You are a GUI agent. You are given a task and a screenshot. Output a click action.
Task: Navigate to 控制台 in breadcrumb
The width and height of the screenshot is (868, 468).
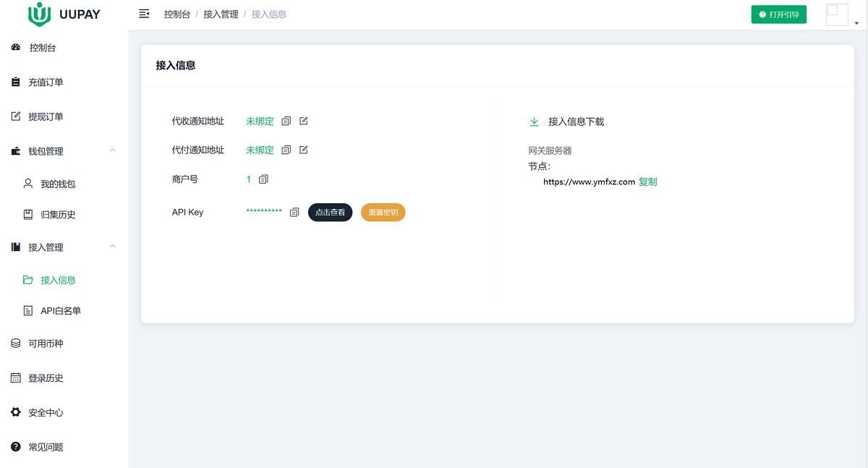pos(176,14)
